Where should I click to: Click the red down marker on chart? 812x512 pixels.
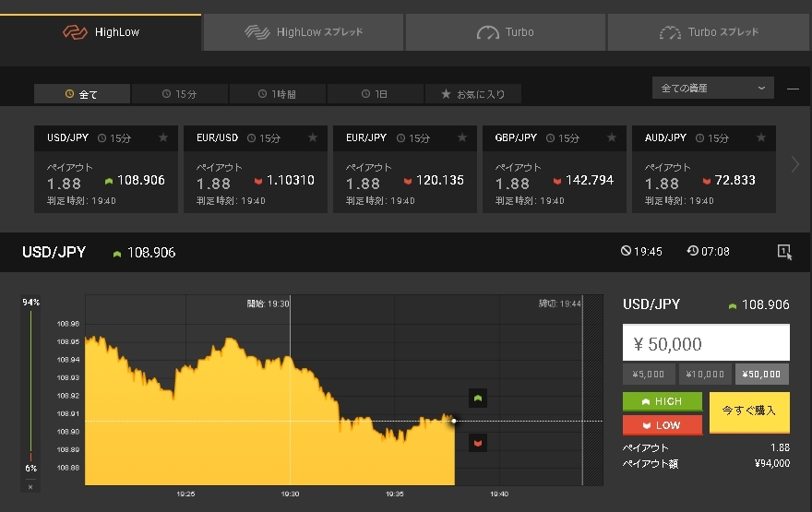pos(477,443)
